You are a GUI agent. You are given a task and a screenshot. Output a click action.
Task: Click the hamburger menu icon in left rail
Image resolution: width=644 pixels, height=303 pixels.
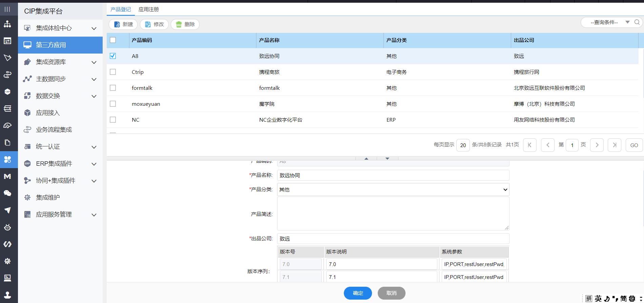[7, 9]
